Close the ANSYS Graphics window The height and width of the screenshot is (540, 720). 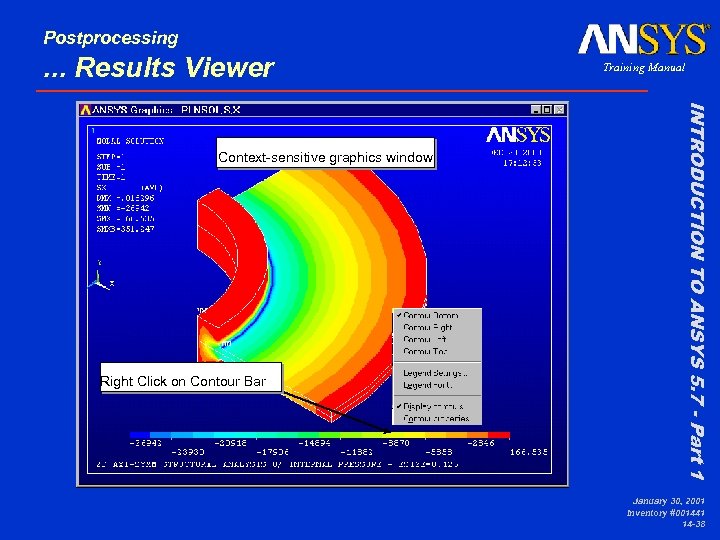559,110
